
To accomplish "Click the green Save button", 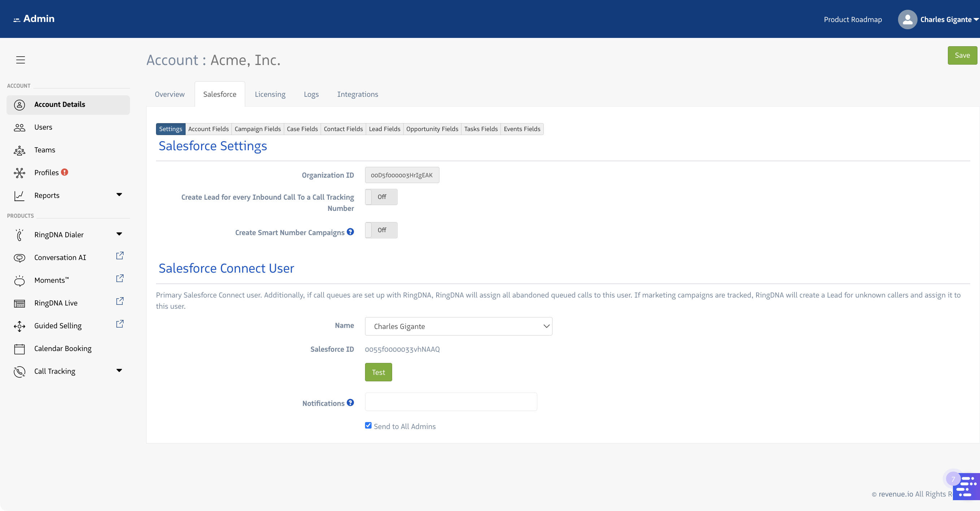I will tap(962, 56).
